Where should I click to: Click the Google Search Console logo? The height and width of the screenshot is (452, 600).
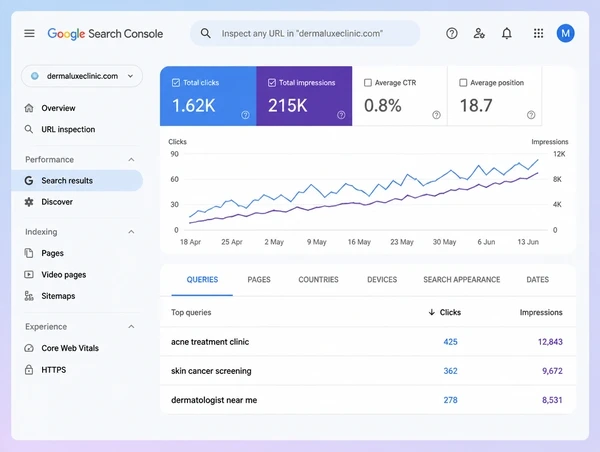105,34
